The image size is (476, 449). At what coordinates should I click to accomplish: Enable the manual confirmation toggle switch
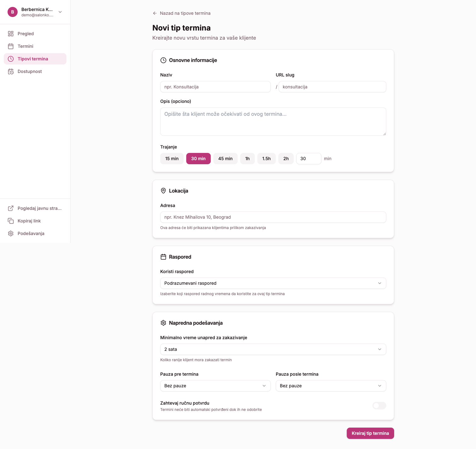[x=379, y=406]
